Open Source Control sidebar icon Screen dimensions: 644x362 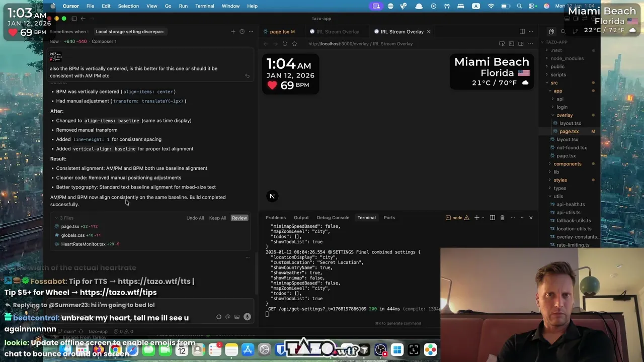tap(574, 32)
